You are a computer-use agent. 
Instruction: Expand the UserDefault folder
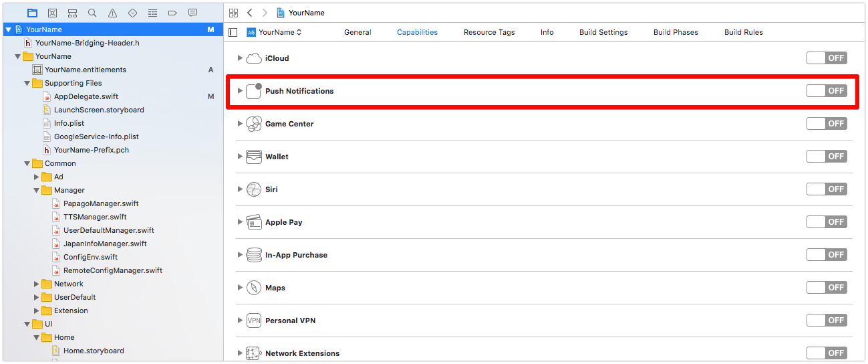(37, 297)
